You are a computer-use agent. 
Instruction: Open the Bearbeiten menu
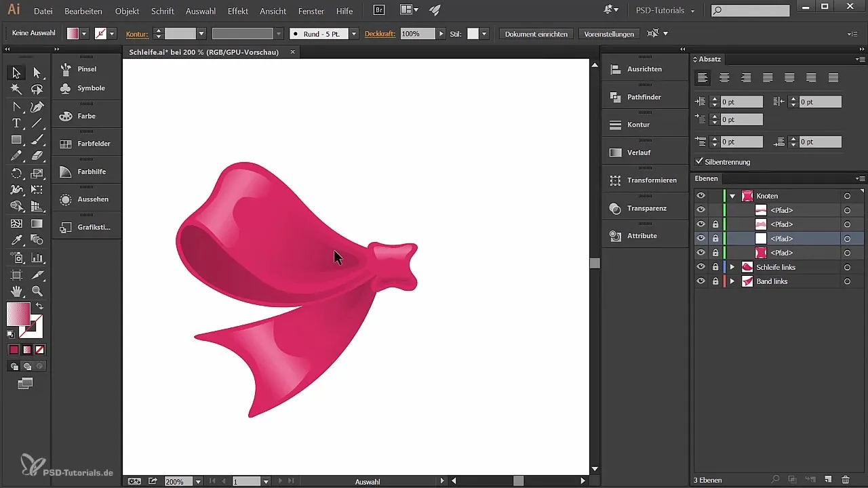coord(83,11)
